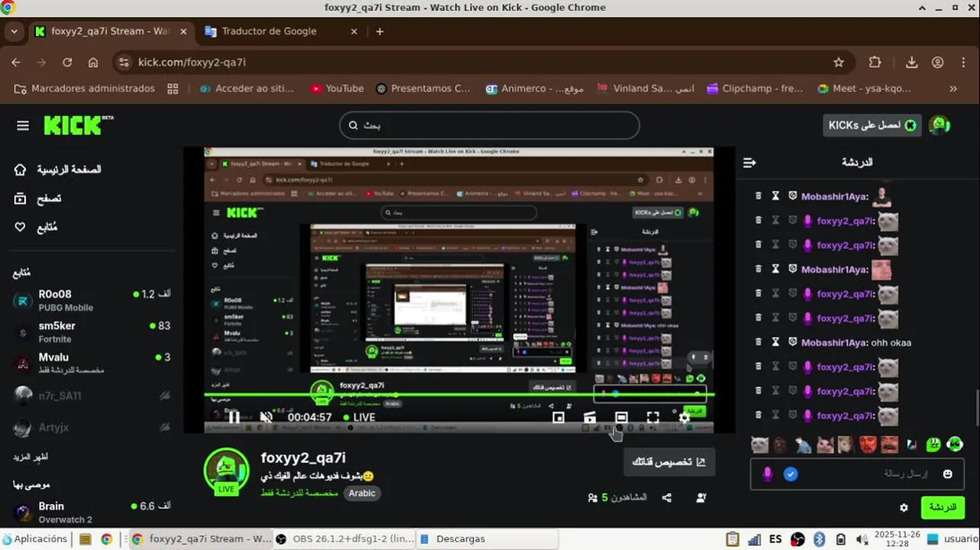Click the viewers people icon
980x550 pixels.
coord(593,498)
